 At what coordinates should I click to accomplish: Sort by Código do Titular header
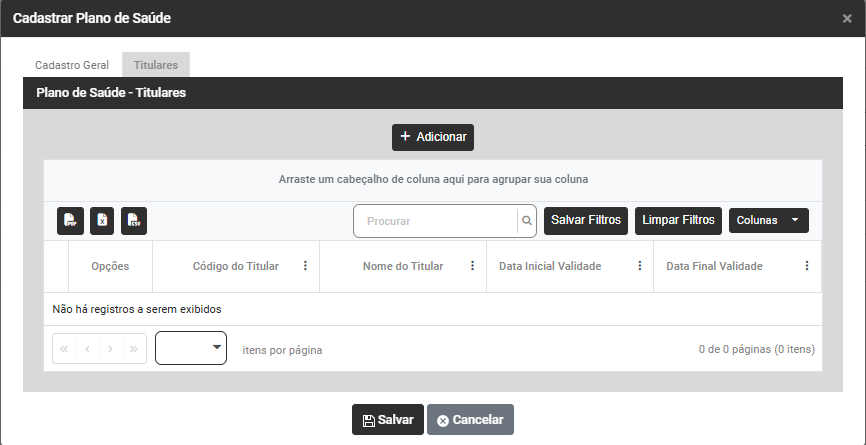[236, 266]
